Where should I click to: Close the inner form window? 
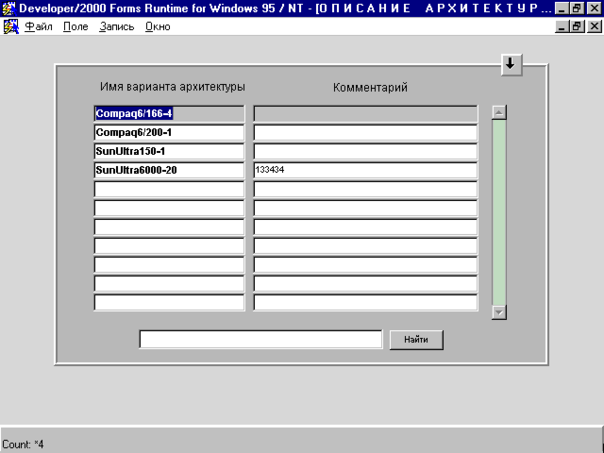pyautogui.click(x=594, y=27)
